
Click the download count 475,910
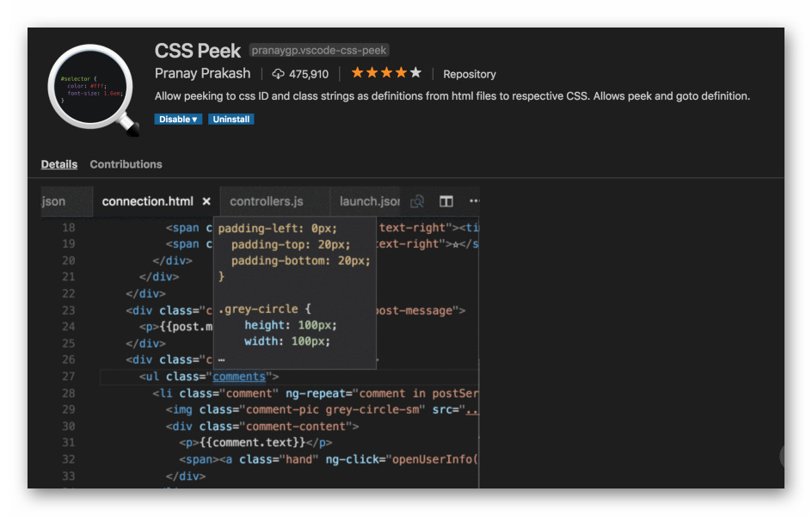click(x=309, y=74)
